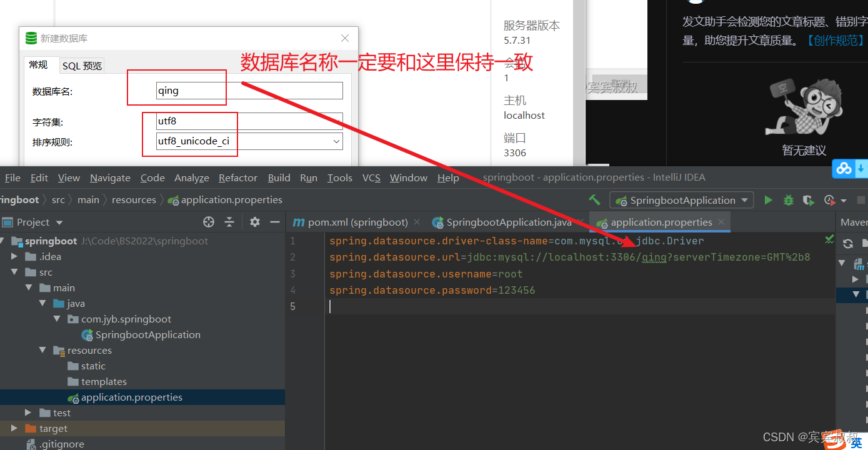Collapse all in the Project panel
This screenshot has width=868, height=450.
coord(229,222)
